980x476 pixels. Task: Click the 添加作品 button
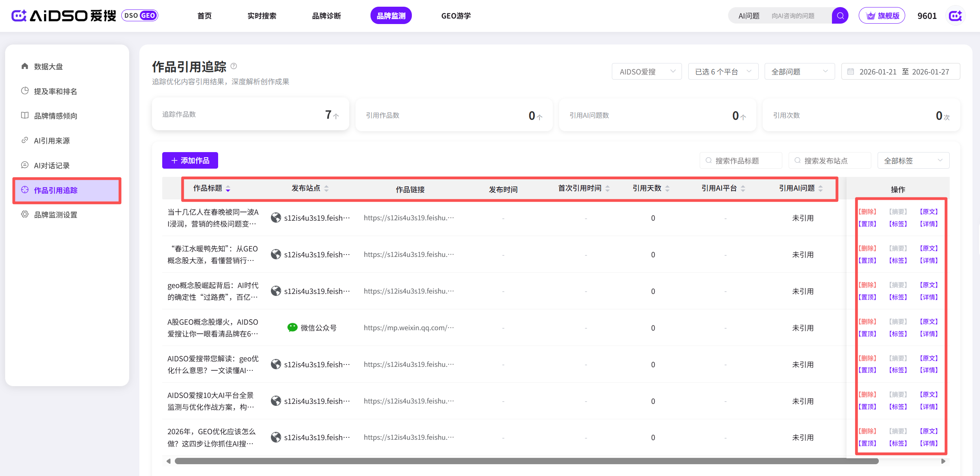(x=190, y=160)
